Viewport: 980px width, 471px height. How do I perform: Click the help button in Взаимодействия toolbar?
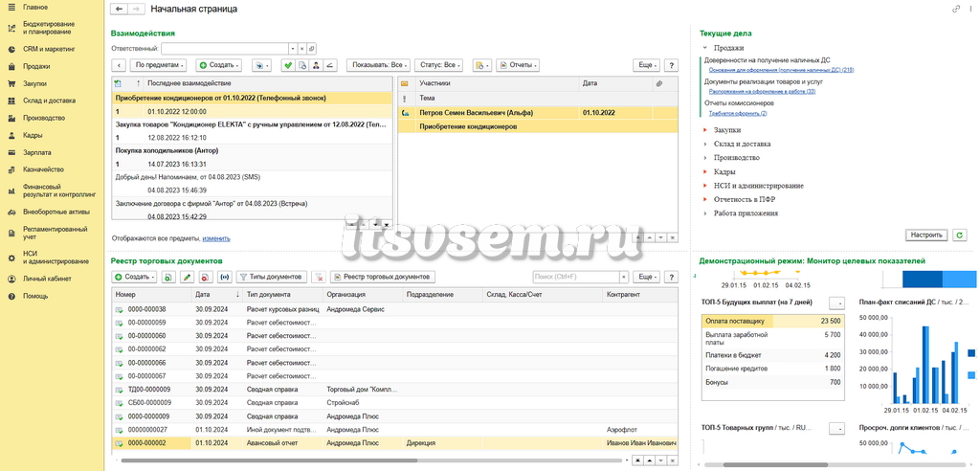click(671, 65)
